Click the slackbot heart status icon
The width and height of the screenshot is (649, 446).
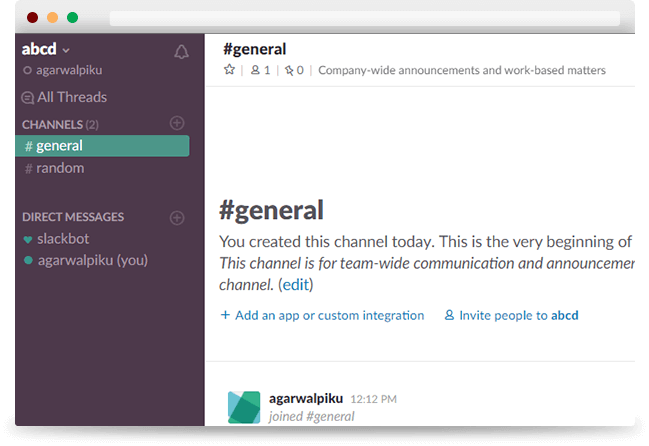[28, 239]
